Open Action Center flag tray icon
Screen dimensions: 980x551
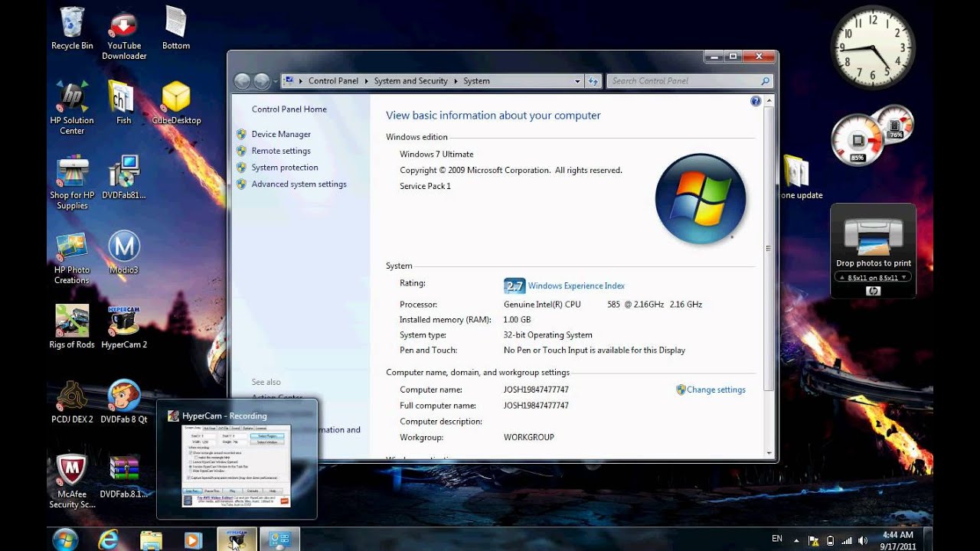814,540
